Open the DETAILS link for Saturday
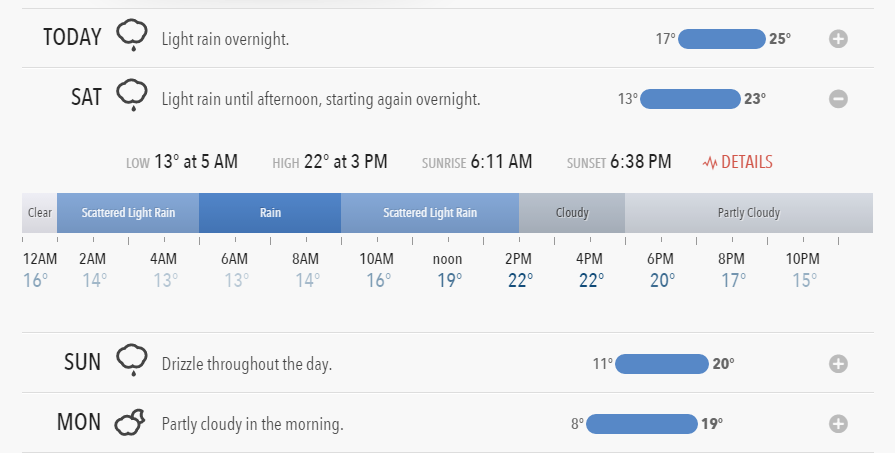Viewport: 895px width, 453px height. (x=747, y=162)
